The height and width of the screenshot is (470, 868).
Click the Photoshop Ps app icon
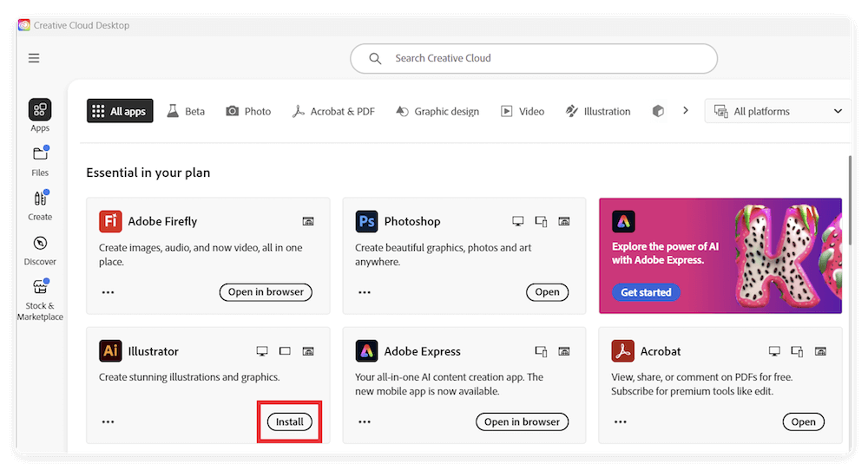pos(366,221)
